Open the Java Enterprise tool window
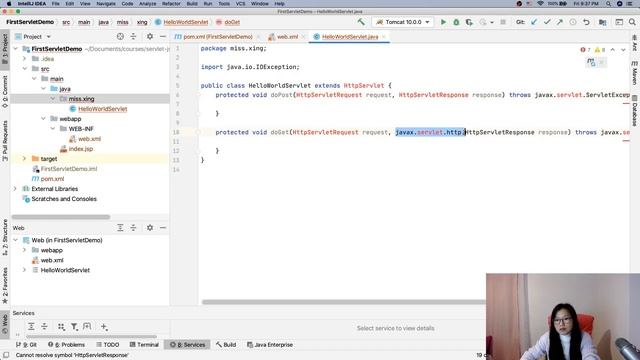640x360 pixels. click(x=270, y=345)
